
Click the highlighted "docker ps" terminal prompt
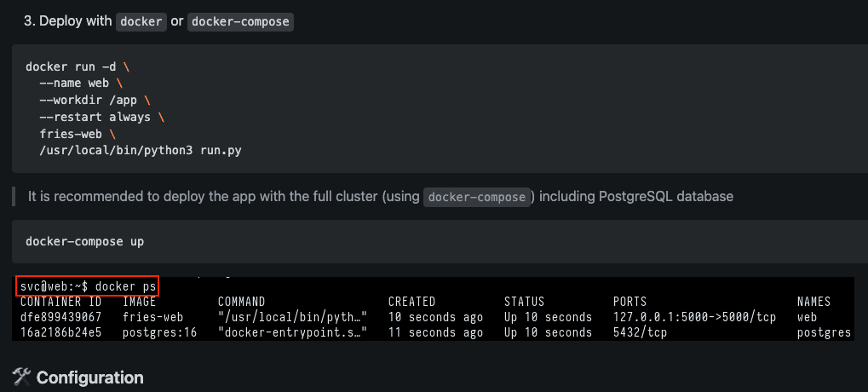[88, 286]
